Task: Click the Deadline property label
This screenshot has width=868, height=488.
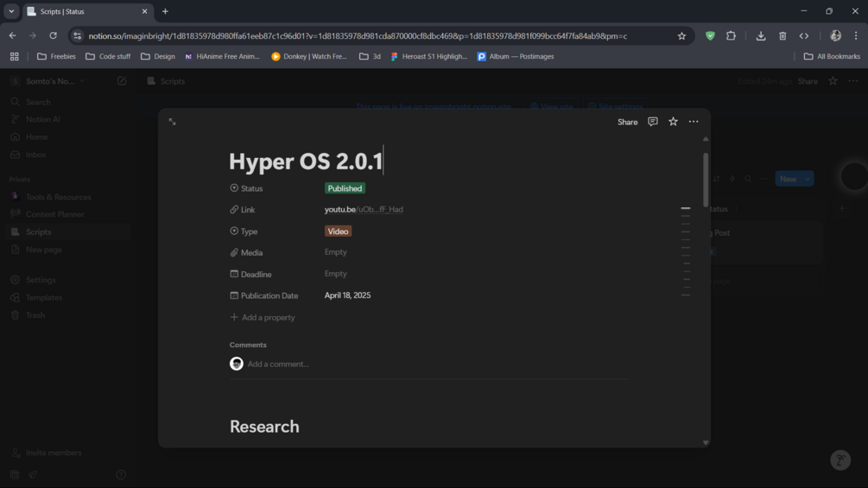Action: (250, 275)
